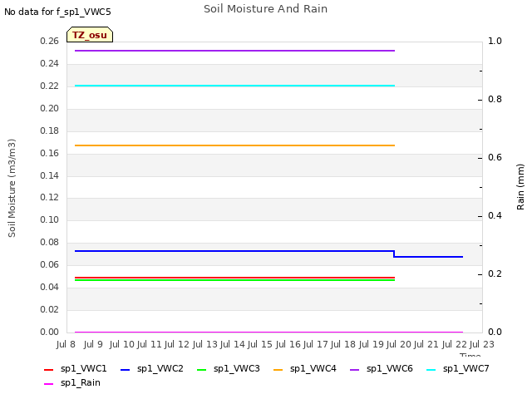Toggle sp1_VWC1 legend entry

[76, 369]
